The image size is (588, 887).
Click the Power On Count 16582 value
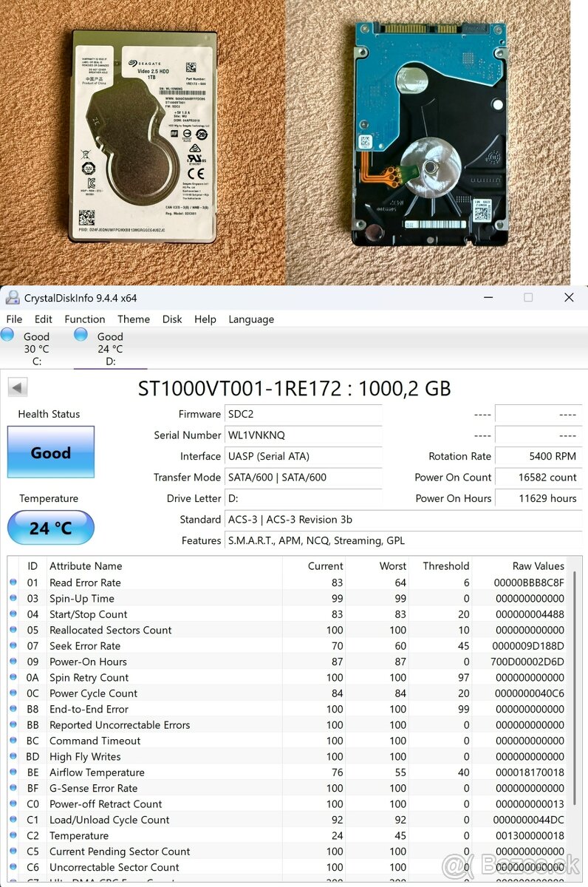click(x=539, y=478)
